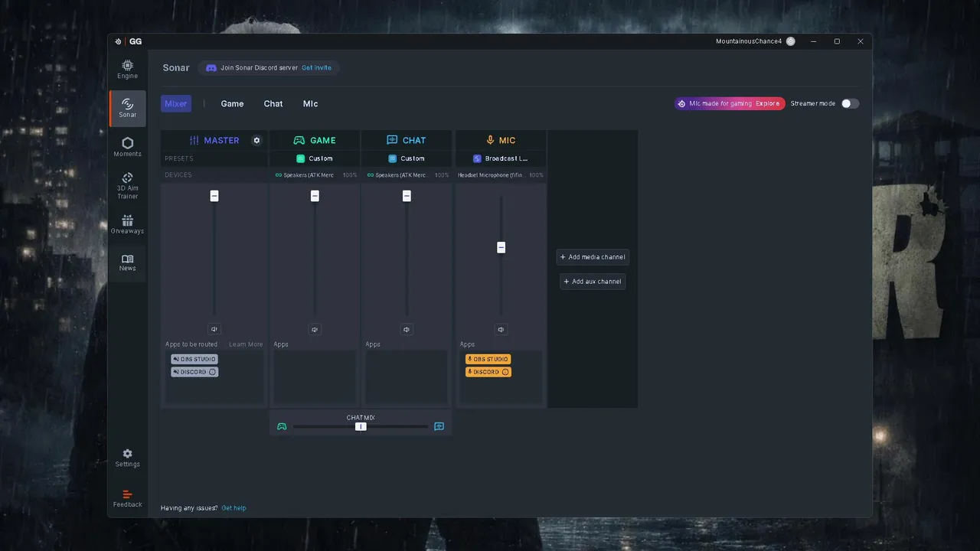Enable Streamer mode toggle

(x=850, y=103)
